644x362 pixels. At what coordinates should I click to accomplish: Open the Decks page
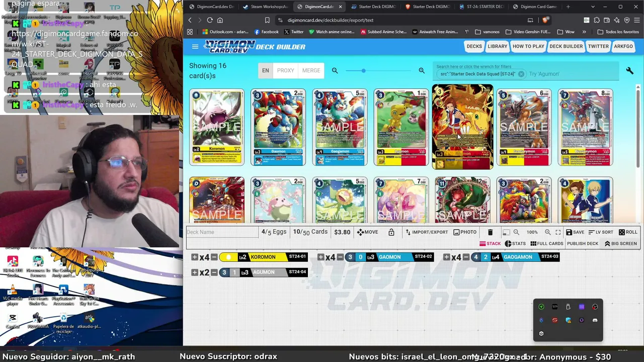pyautogui.click(x=474, y=46)
